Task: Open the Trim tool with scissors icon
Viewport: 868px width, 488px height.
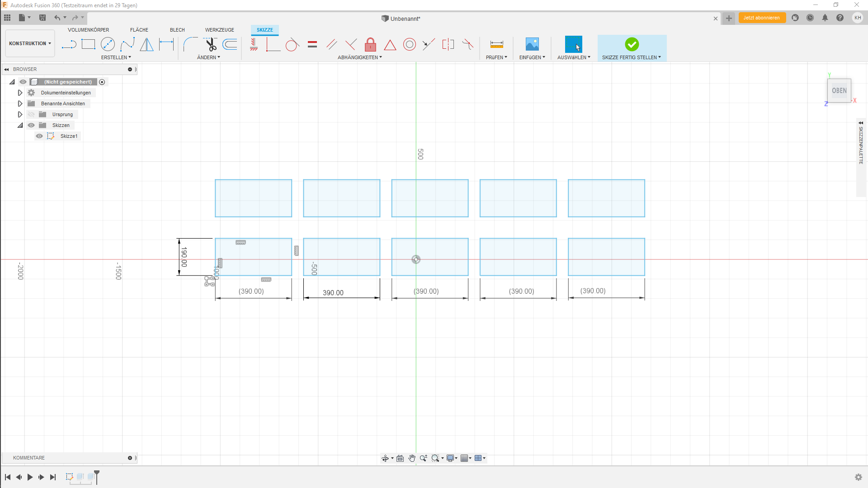Action: click(210, 44)
